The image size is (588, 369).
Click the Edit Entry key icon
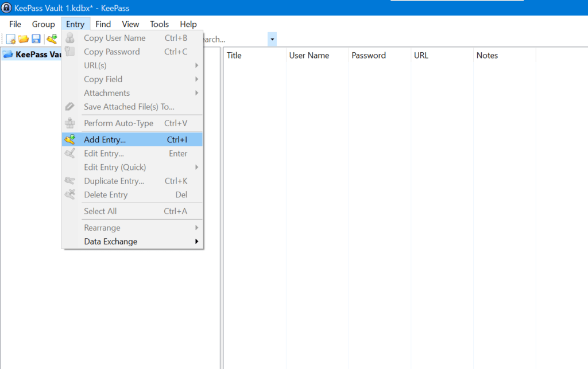pyautogui.click(x=69, y=153)
